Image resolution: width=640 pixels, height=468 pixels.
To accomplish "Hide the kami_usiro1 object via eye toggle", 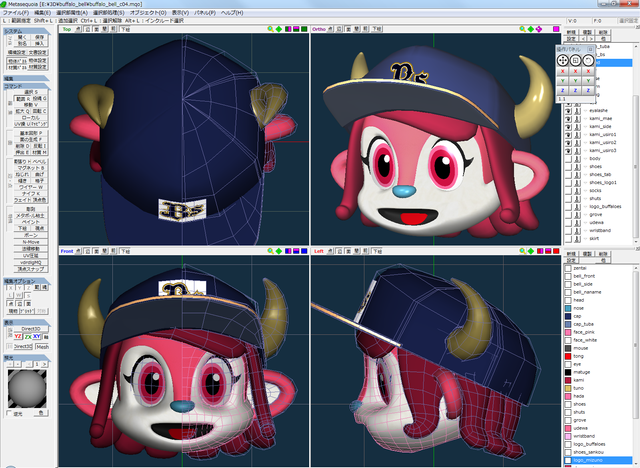I will [568, 134].
